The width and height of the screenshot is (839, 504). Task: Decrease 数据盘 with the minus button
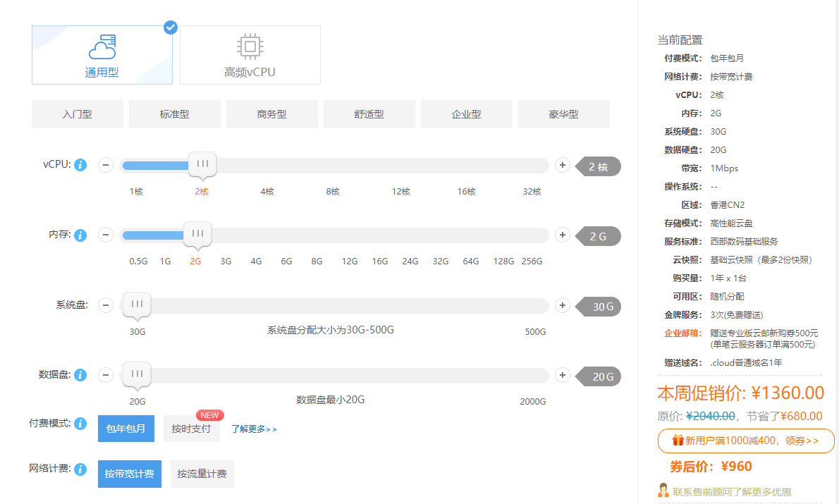[106, 375]
